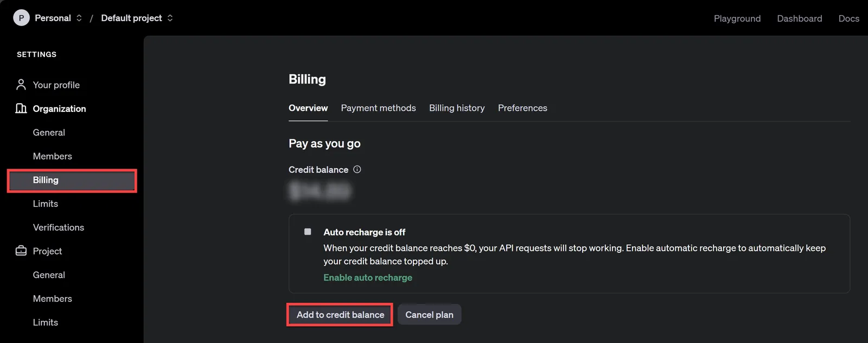This screenshot has height=343, width=868.
Task: Open General under Organization
Action: click(x=49, y=132)
